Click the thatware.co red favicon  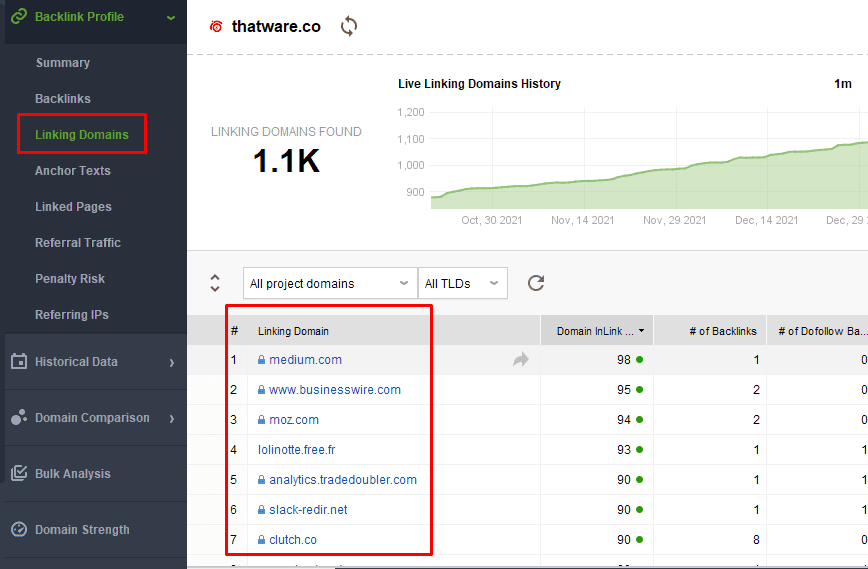pyautogui.click(x=216, y=26)
